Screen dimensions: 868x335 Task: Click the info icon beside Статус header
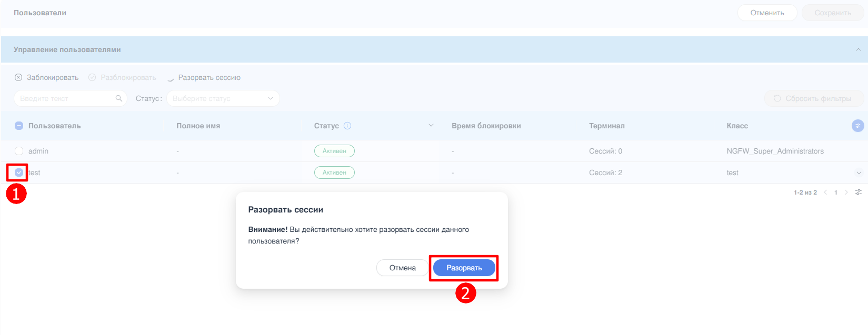(x=347, y=126)
